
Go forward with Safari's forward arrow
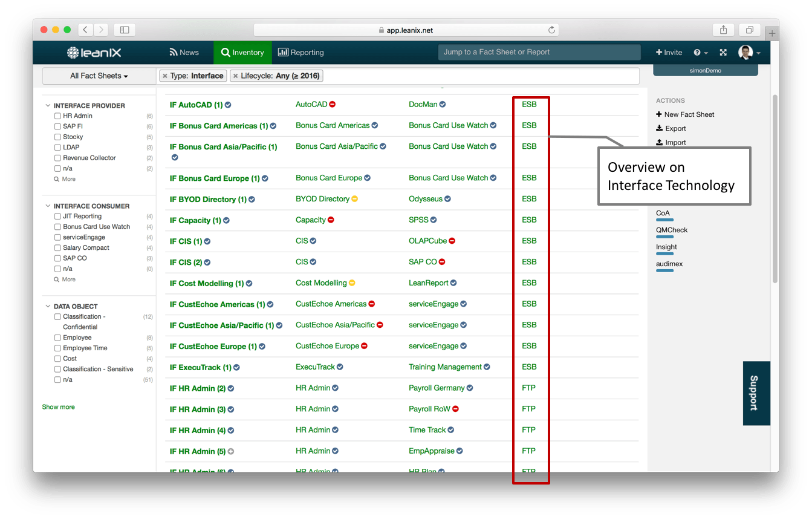click(101, 30)
